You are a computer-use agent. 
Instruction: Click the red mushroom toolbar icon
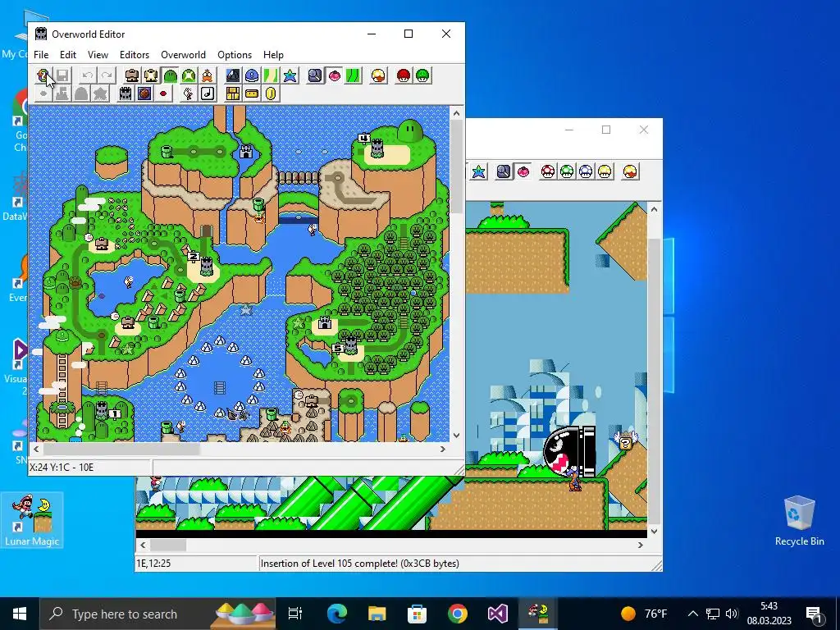(x=404, y=75)
